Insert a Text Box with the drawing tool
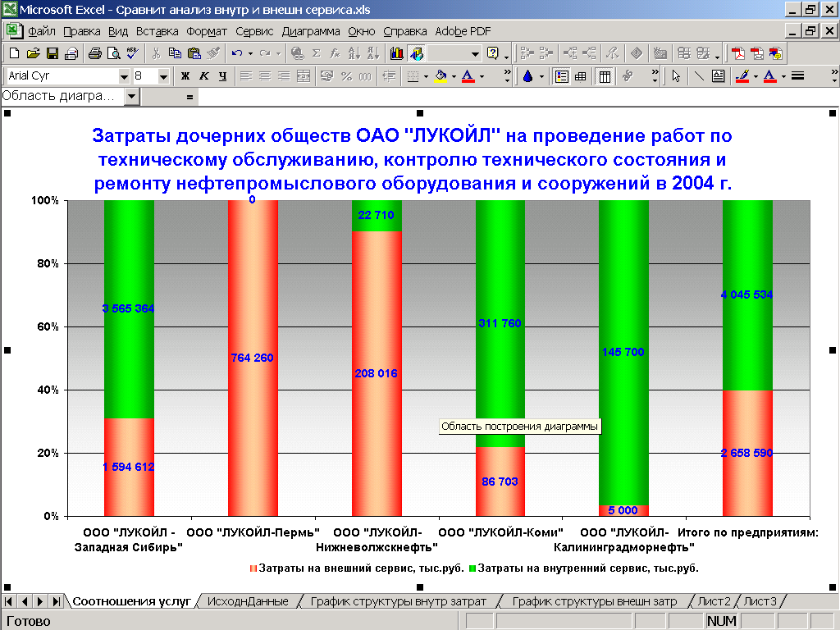 pyautogui.click(x=719, y=76)
